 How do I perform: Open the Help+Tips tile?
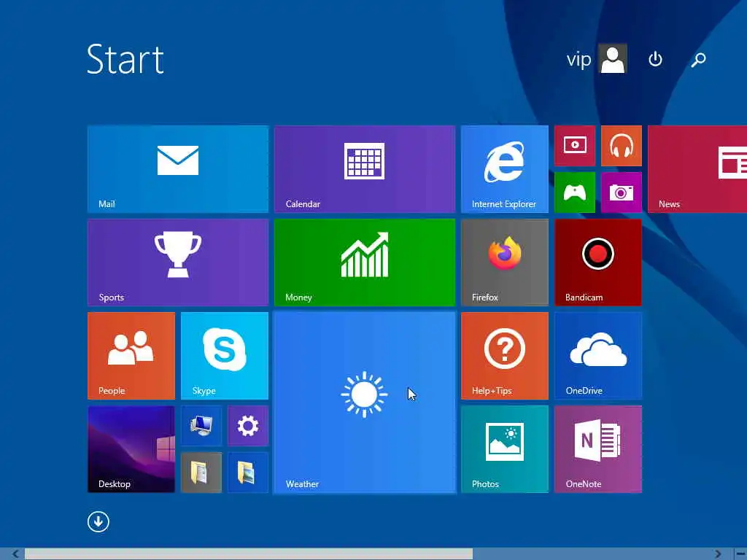[x=505, y=356]
